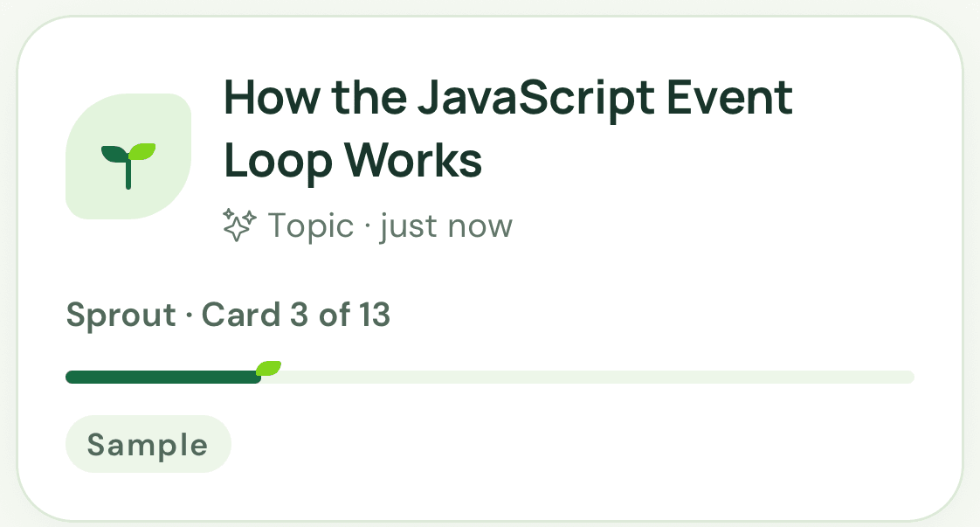Image resolution: width=980 pixels, height=527 pixels.
Task: Click the word "Sprout" level label
Action: pos(121,316)
